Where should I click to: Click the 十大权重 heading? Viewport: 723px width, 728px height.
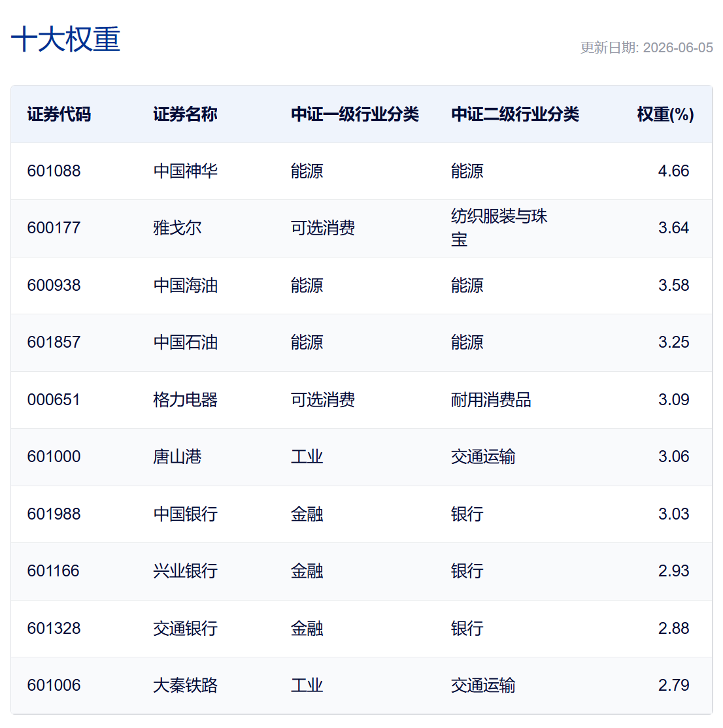[65, 39]
